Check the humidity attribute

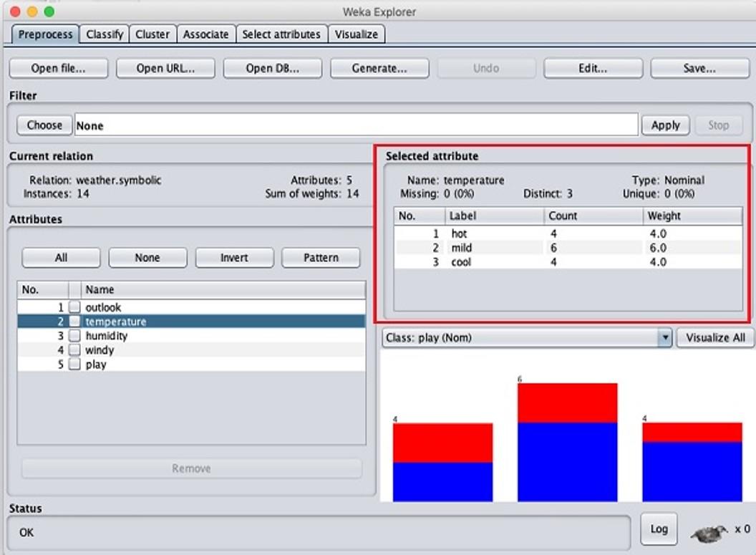tap(74, 335)
